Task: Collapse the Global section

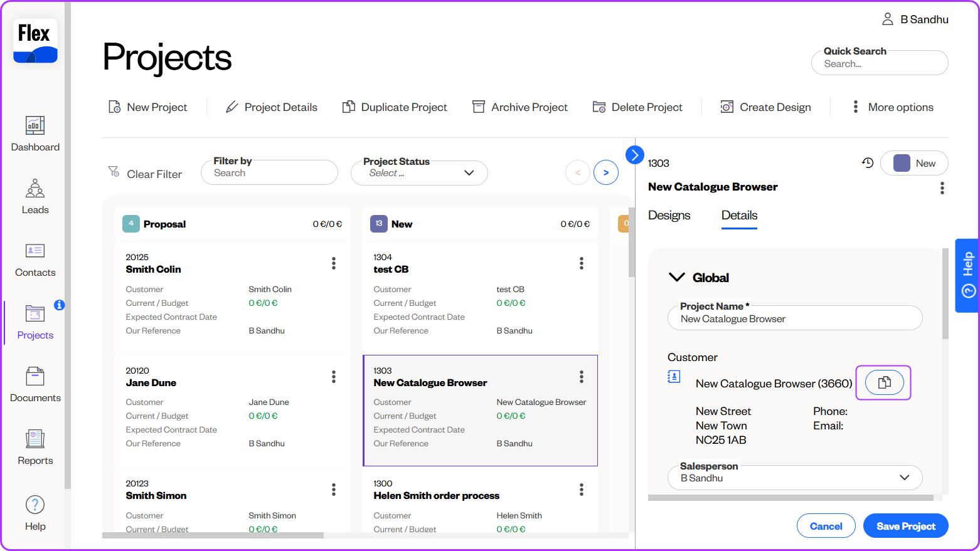Action: [x=677, y=277]
